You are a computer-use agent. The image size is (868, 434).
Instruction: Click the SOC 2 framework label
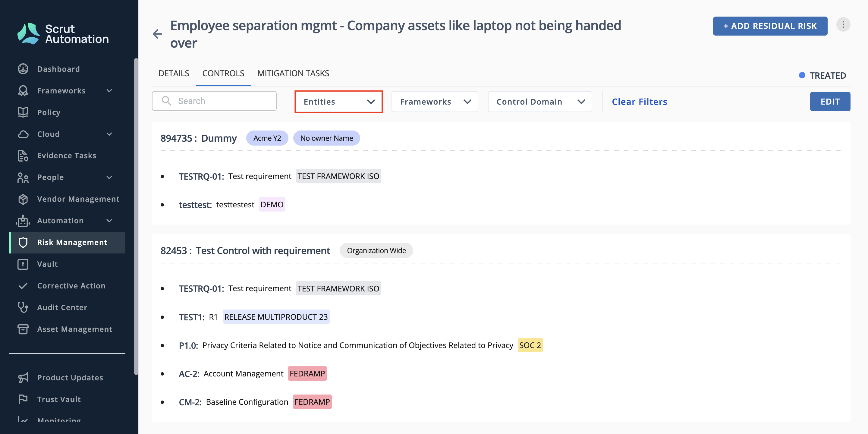(x=530, y=345)
